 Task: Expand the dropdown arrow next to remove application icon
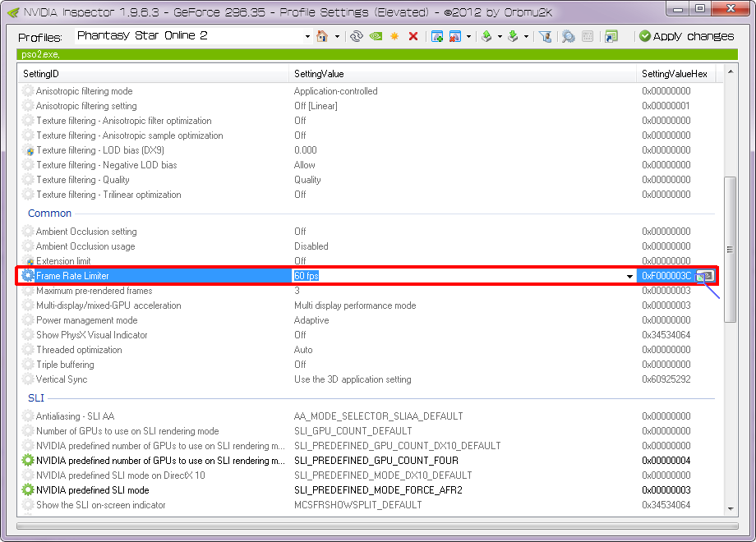click(x=468, y=37)
